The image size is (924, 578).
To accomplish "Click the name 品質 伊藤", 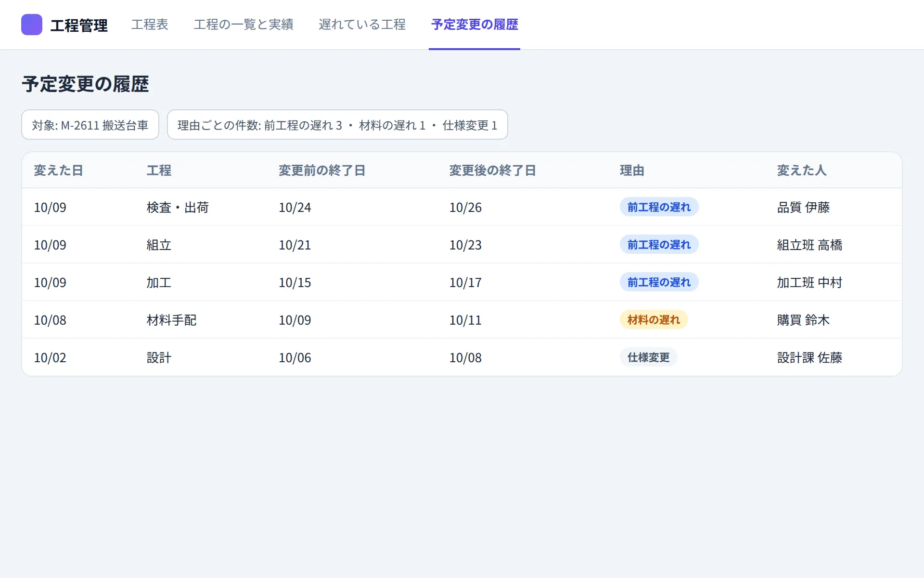I will click(803, 208).
